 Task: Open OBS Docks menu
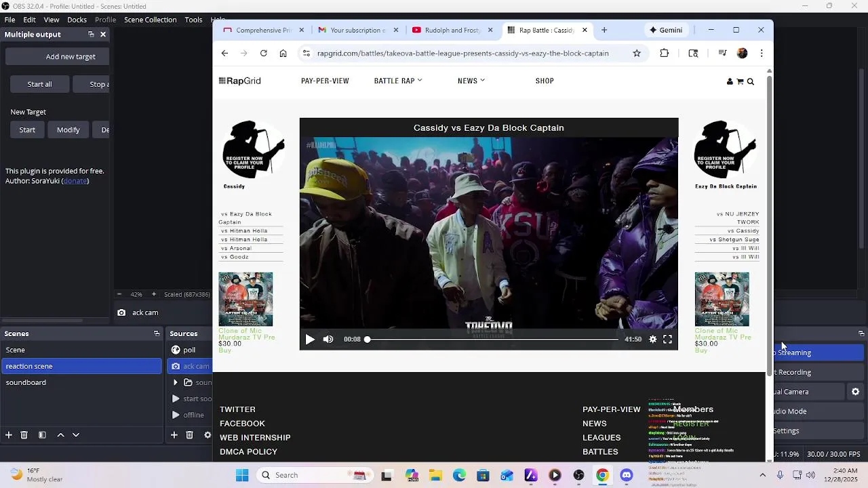click(77, 20)
